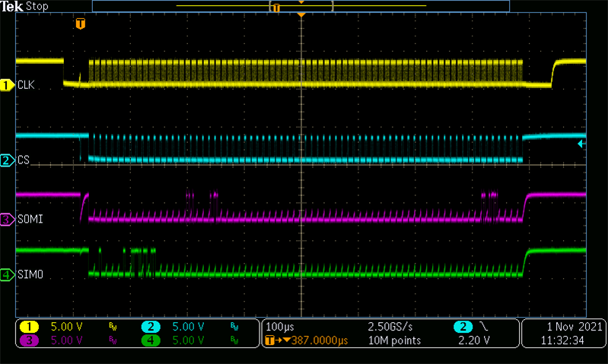Select channel 4 green badge in readout
Screen dimensions: 608x364
point(151,340)
